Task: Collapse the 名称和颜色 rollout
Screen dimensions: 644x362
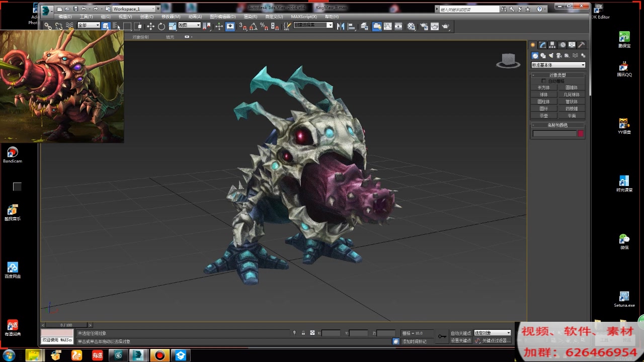Action: coord(558,125)
